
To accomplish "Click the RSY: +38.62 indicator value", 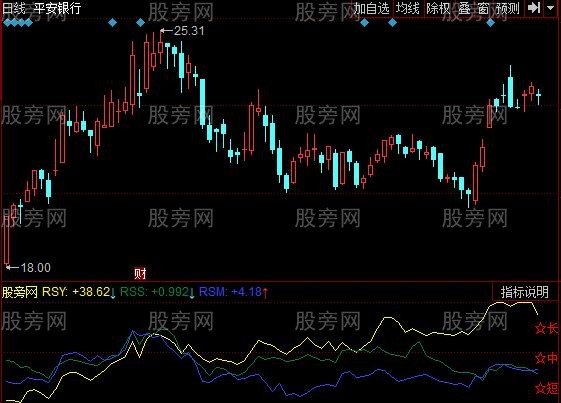I will click(76, 292).
